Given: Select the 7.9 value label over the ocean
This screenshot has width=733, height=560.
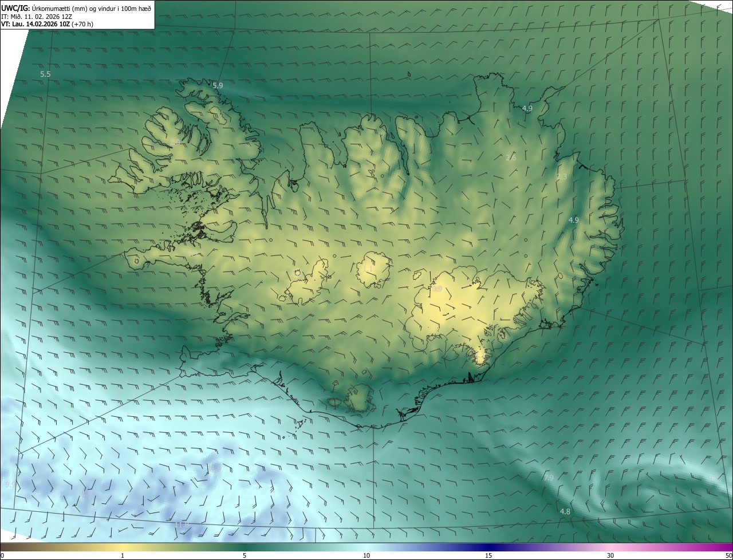Looking at the screenshot, I should 549,478.
